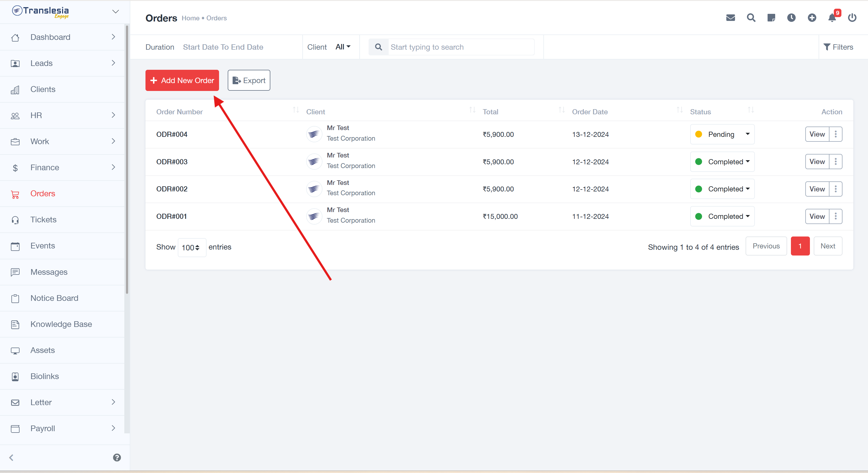
Task: Click the sticky note icon in header
Action: (771, 18)
